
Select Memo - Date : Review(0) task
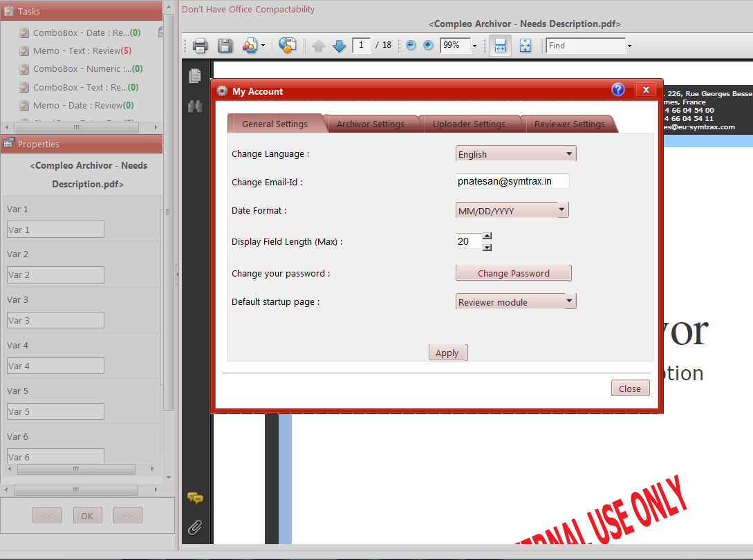click(76, 105)
